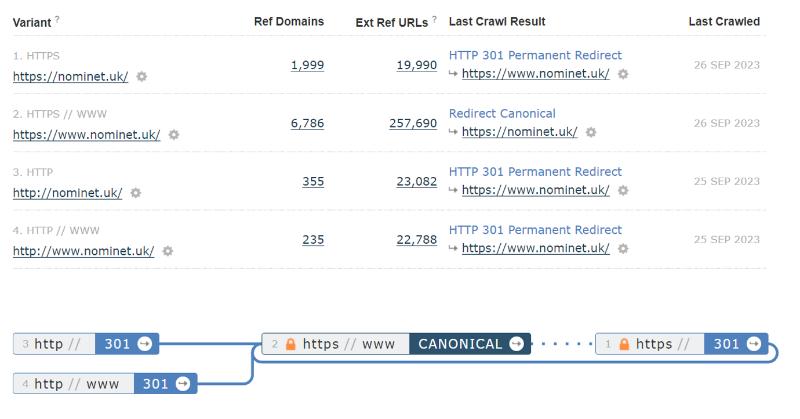Select the 2 https // www flow node
Image resolution: width=800 pixels, height=419 pixels.
click(x=335, y=344)
